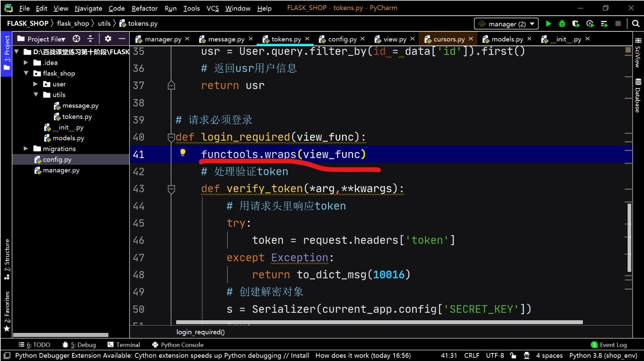
Task: Open the File menu
Action: [x=24, y=8]
